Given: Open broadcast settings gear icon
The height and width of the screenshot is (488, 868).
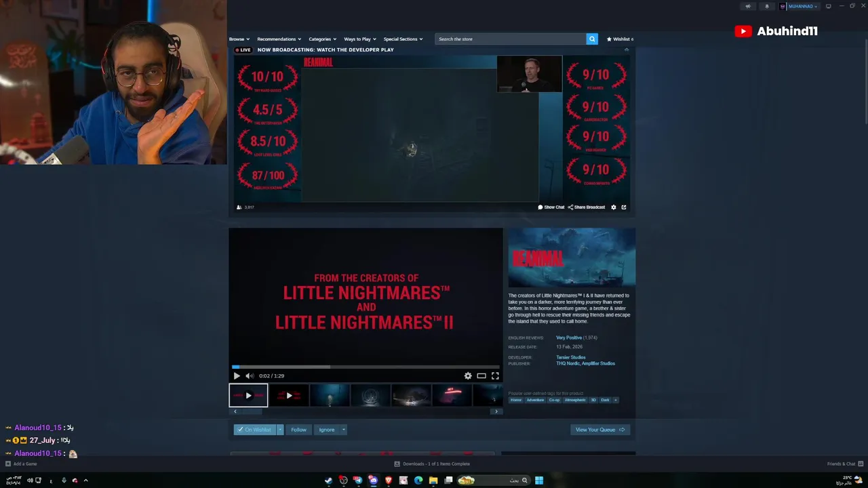Looking at the screenshot, I should (614, 207).
